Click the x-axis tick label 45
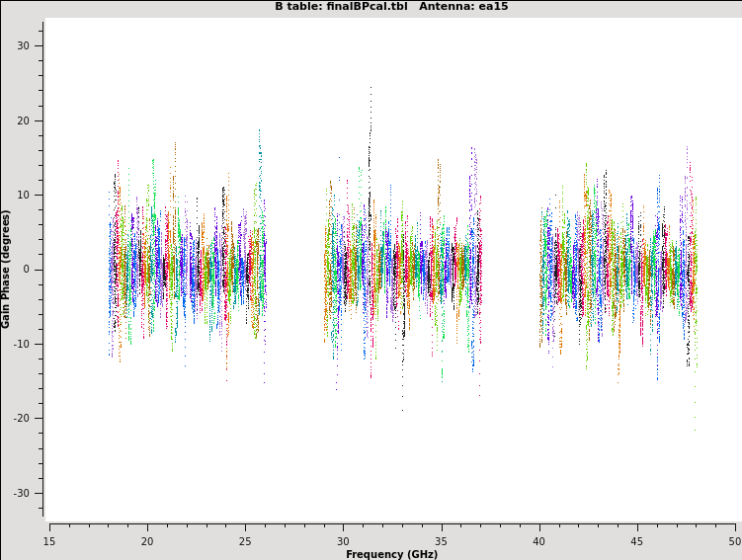 pyautogui.click(x=636, y=540)
